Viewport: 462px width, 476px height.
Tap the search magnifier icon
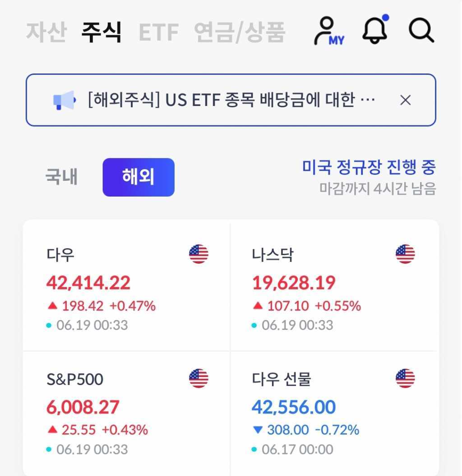421,31
